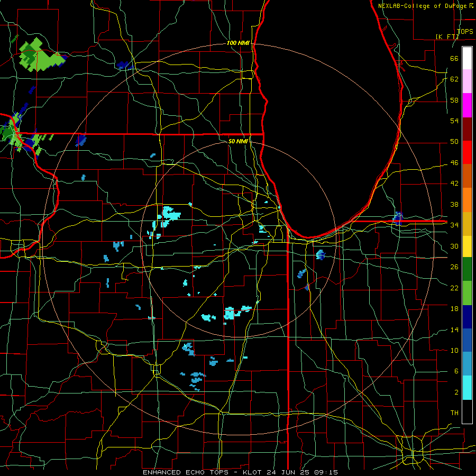Select the dark red (maroon) legend swatch
Viewport: 476px width, 476px height.
coord(467,129)
